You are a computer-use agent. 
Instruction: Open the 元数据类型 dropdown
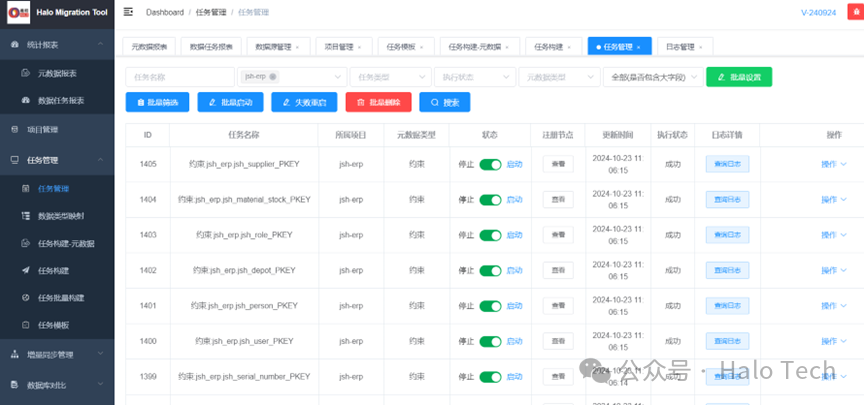click(559, 77)
